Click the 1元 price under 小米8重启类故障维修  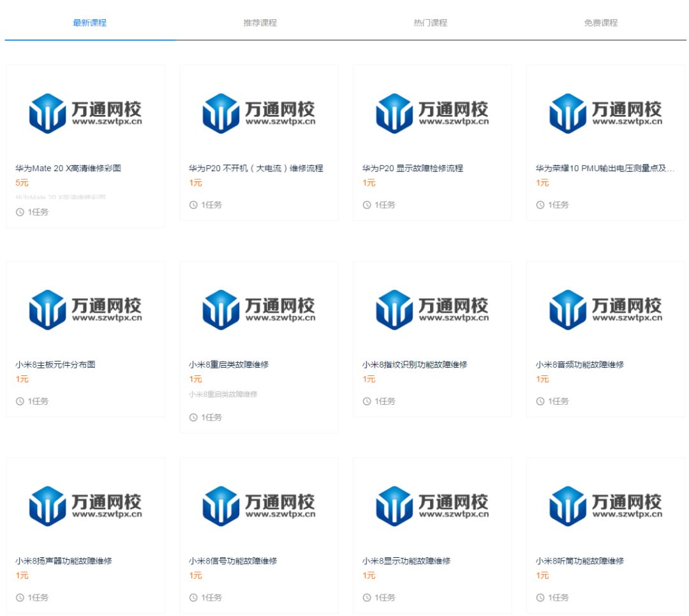196,379
